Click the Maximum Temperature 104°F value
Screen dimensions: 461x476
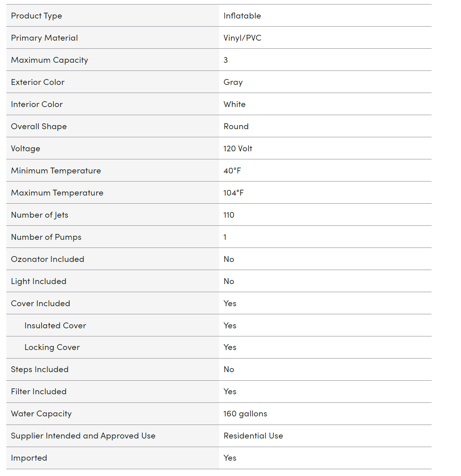(234, 193)
